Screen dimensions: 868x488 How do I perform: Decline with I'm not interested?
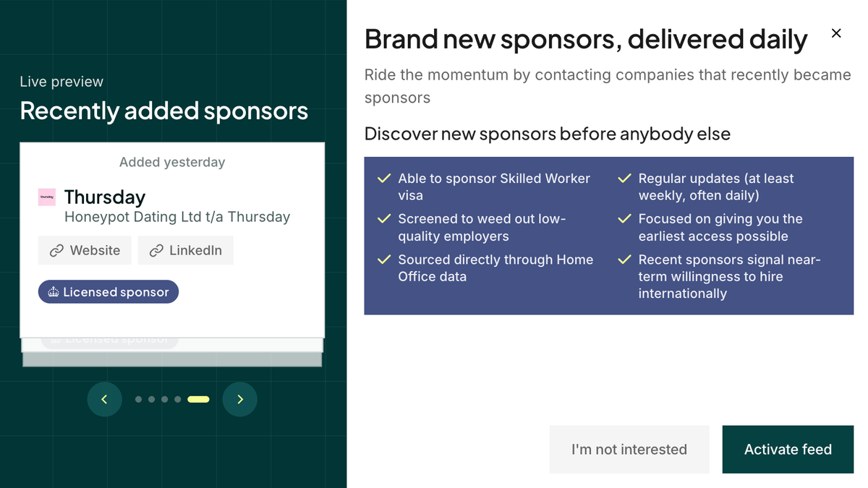[629, 449]
